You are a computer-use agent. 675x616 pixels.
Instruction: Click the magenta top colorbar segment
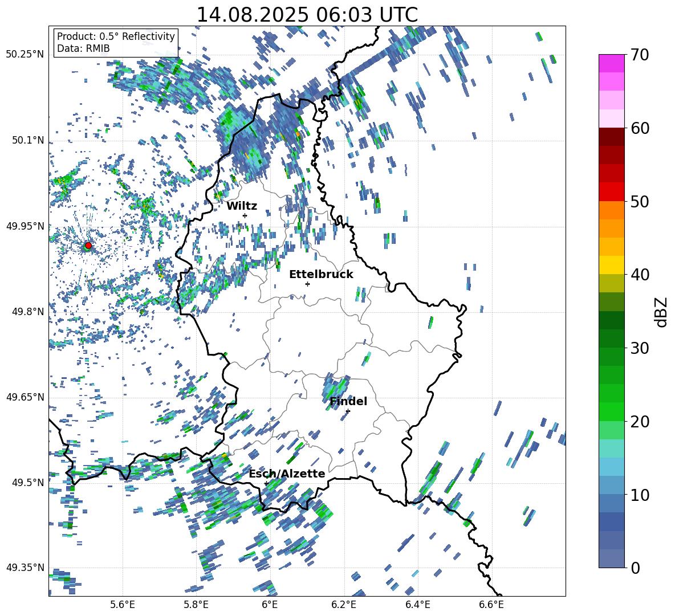[612, 64]
